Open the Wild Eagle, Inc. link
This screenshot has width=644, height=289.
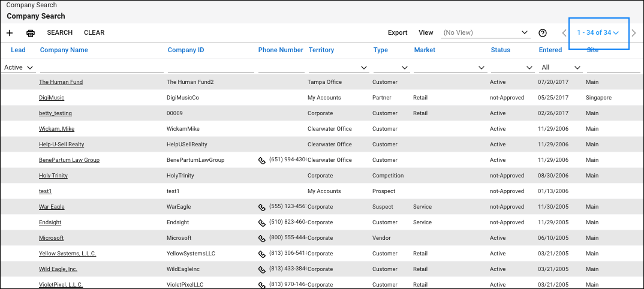(x=58, y=269)
